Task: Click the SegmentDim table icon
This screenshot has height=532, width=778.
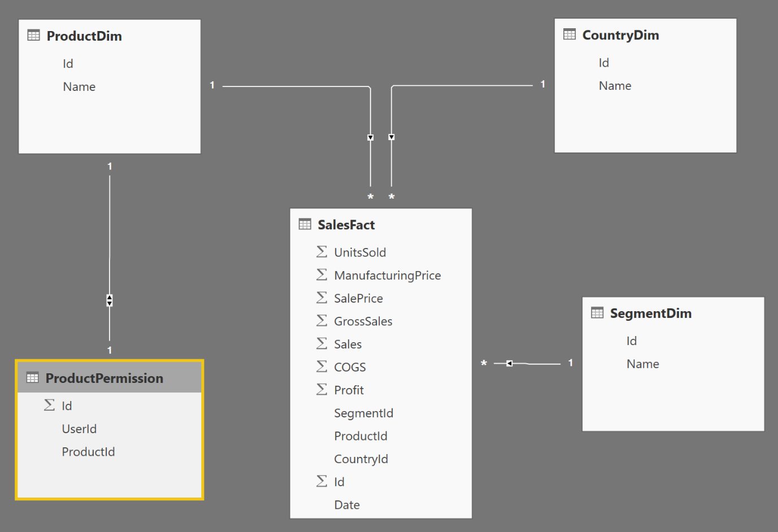Action: pos(597,313)
